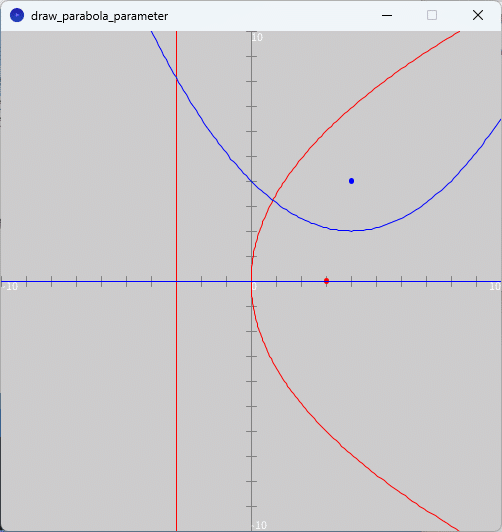
Task: Minimize the draw_parabola_parameter window
Action: [x=387, y=15]
